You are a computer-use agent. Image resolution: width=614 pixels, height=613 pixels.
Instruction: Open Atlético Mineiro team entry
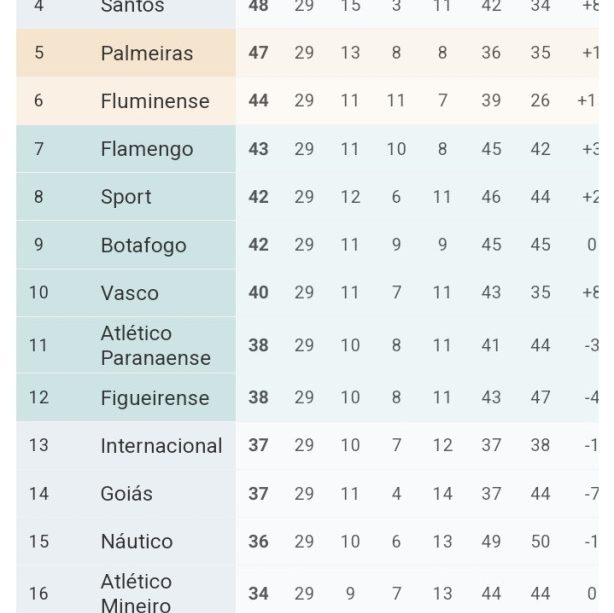tap(136, 592)
